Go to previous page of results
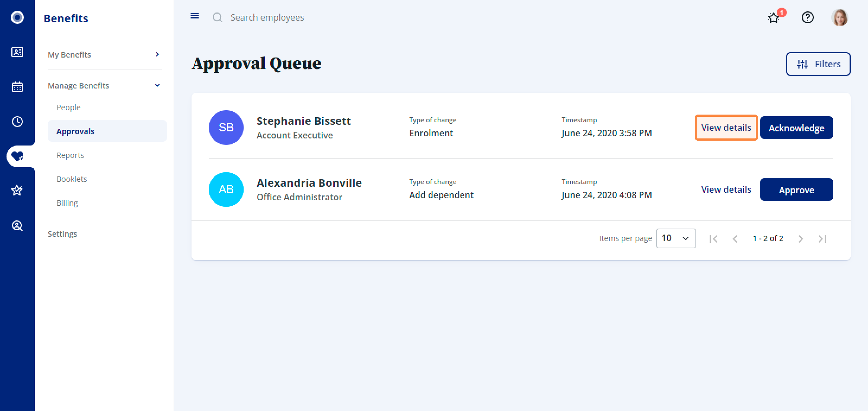 pyautogui.click(x=735, y=239)
